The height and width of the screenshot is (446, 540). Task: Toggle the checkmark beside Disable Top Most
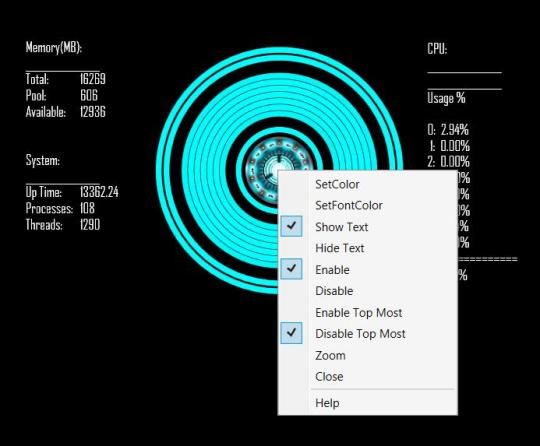(x=291, y=333)
